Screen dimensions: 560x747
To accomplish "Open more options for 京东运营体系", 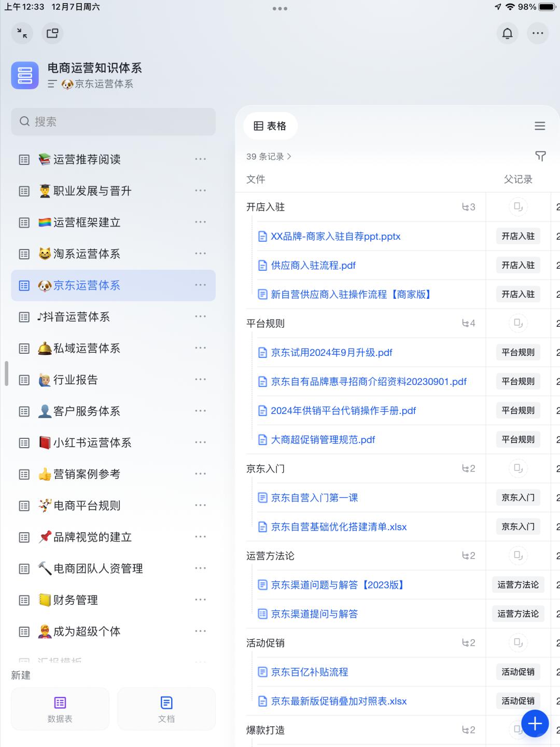I will click(x=201, y=285).
